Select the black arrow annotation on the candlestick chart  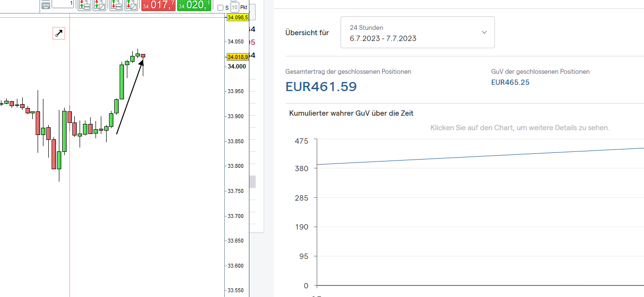[x=129, y=97]
